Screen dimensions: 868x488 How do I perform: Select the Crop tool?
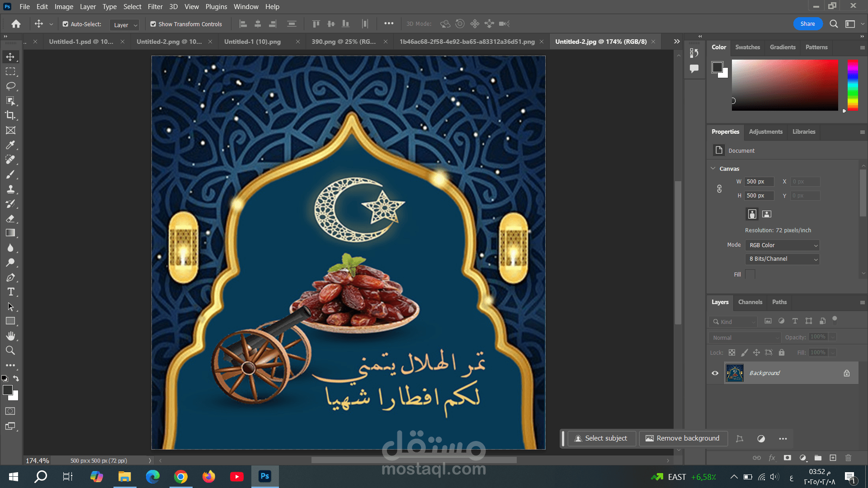pyautogui.click(x=10, y=115)
